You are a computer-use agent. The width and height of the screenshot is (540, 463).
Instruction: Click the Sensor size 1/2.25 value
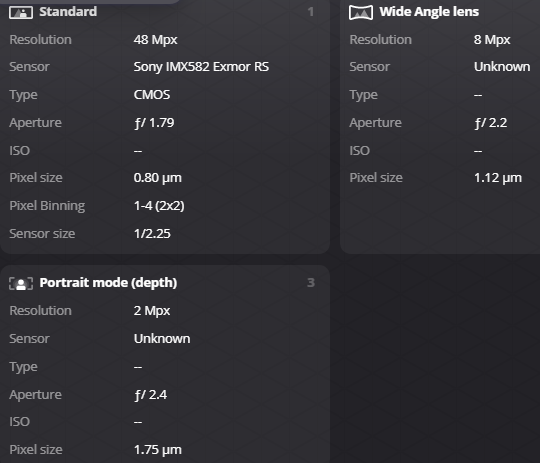pyautogui.click(x=152, y=234)
